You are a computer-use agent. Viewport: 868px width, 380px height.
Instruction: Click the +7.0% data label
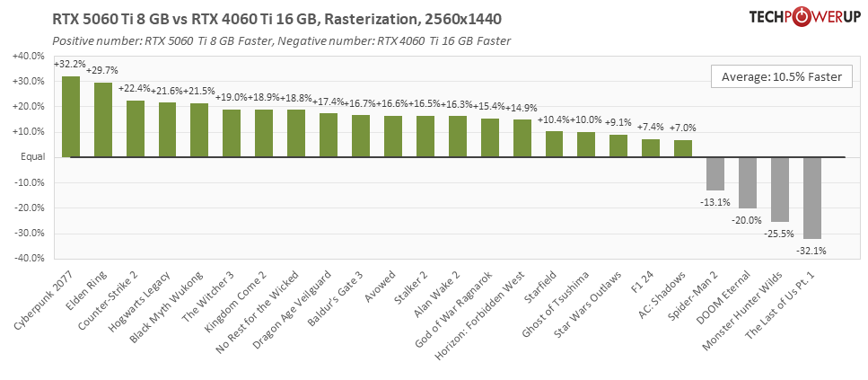pos(683,128)
